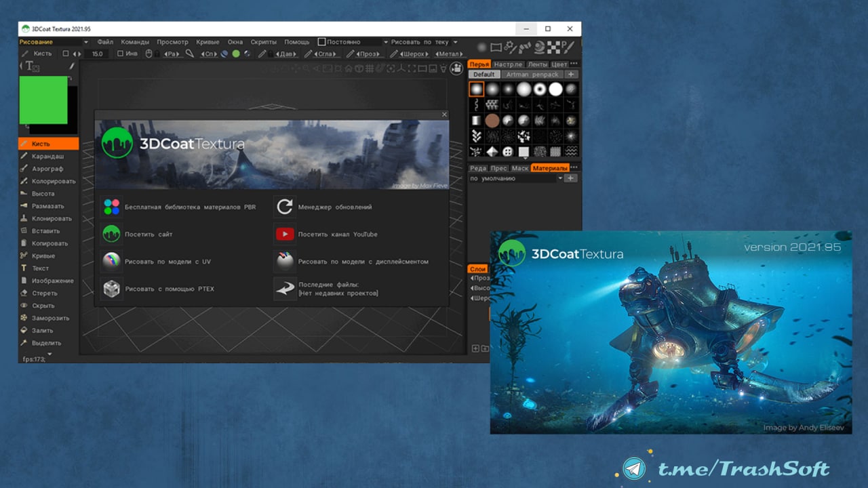Choose the Изображение image tool
This screenshot has height=488, width=868.
(48, 281)
